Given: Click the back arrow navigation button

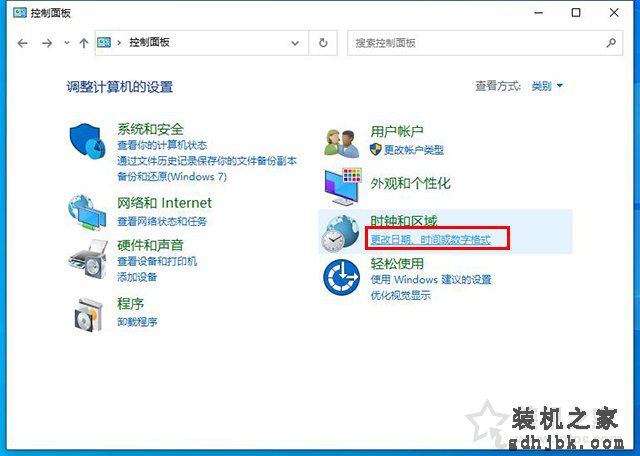Looking at the screenshot, I should pos(22,43).
